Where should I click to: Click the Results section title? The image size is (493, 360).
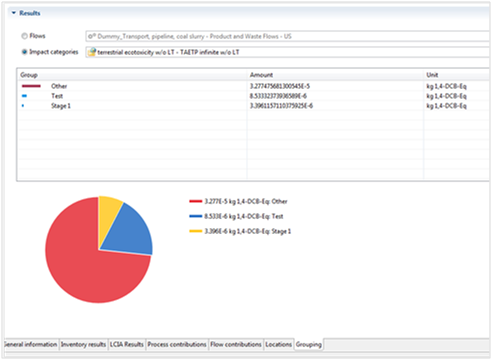point(30,13)
